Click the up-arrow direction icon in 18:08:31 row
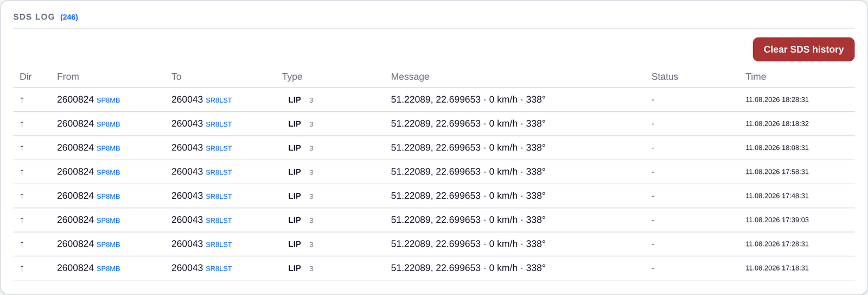 (22, 148)
